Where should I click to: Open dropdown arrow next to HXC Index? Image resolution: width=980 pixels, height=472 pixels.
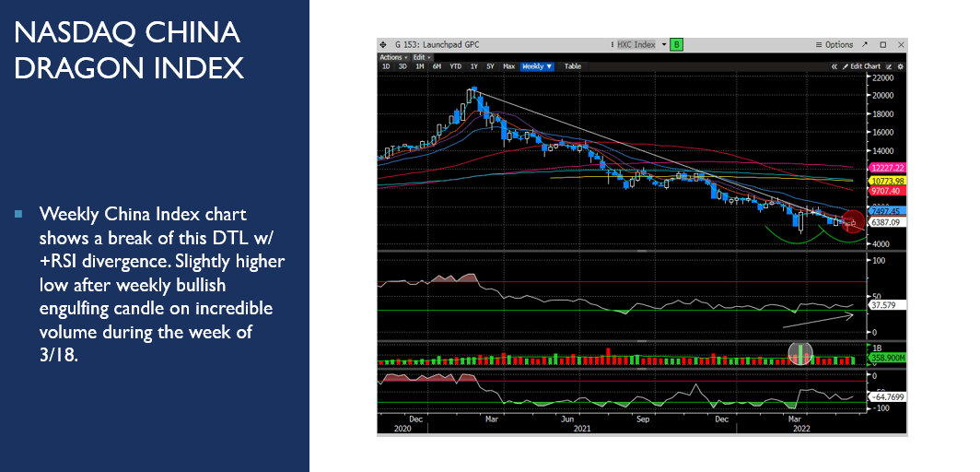[664, 45]
